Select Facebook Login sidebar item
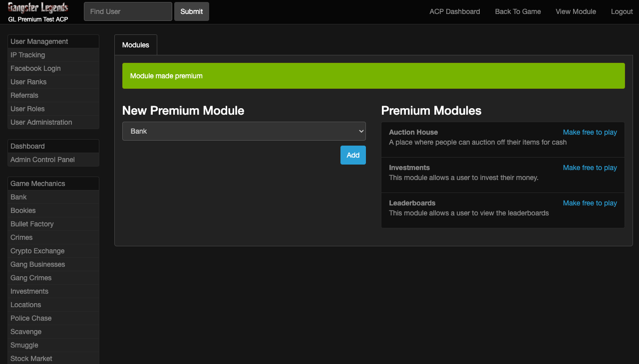 pyautogui.click(x=35, y=68)
